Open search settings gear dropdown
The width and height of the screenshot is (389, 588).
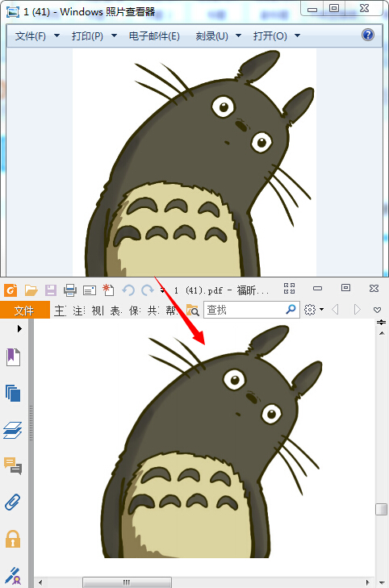314,310
